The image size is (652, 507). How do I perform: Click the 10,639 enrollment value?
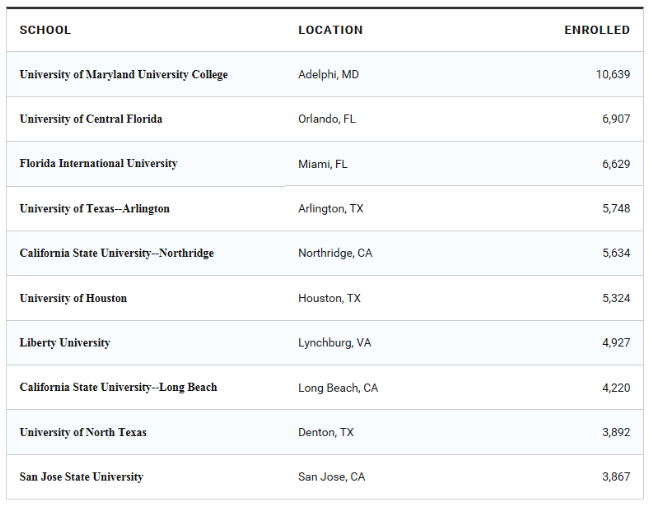(612, 75)
